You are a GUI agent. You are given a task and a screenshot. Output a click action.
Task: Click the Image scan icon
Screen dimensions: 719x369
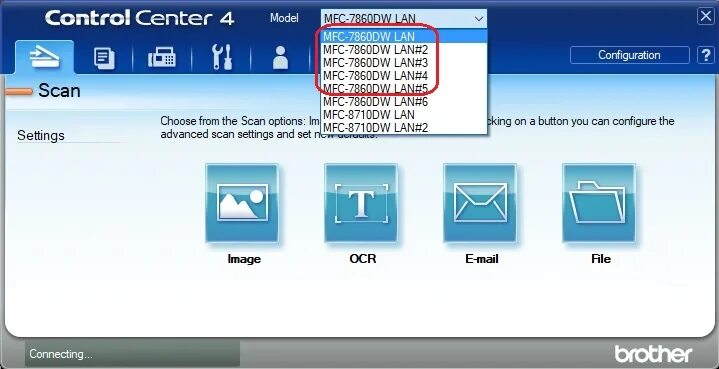[242, 203]
